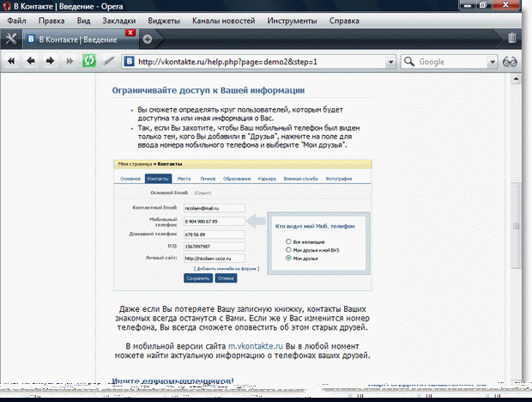Viewport: 532px width, 402px height.
Task: Click the Отмена button
Action: tap(226, 278)
